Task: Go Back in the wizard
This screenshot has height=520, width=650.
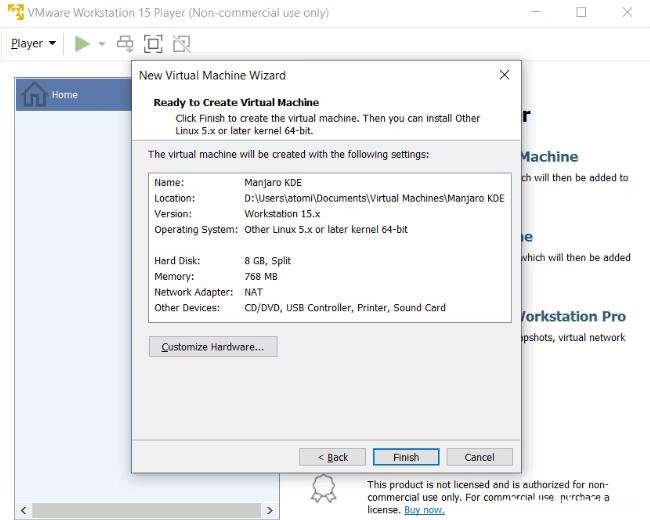Action: point(332,457)
